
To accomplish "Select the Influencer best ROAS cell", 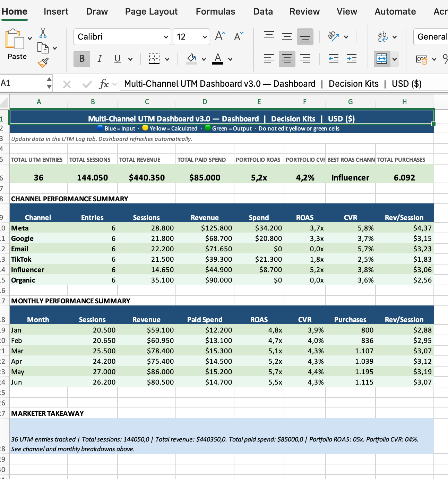I will click(351, 174).
